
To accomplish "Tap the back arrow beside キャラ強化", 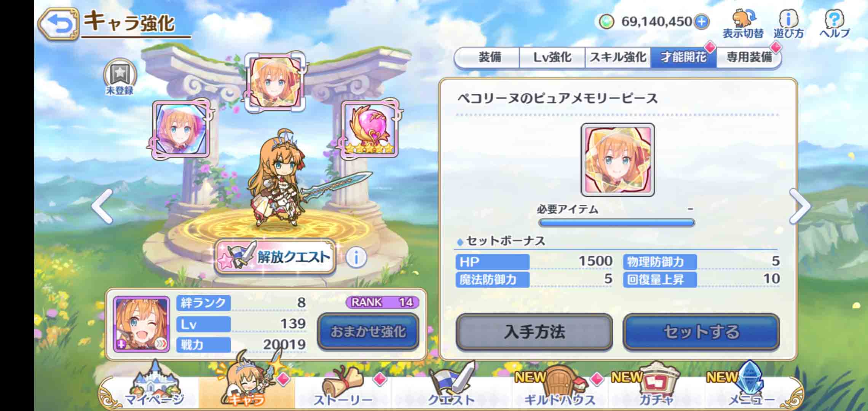I will coord(59,24).
